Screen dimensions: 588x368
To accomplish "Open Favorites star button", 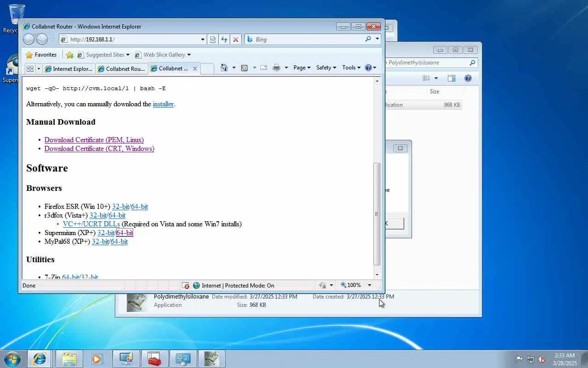I will point(41,55).
